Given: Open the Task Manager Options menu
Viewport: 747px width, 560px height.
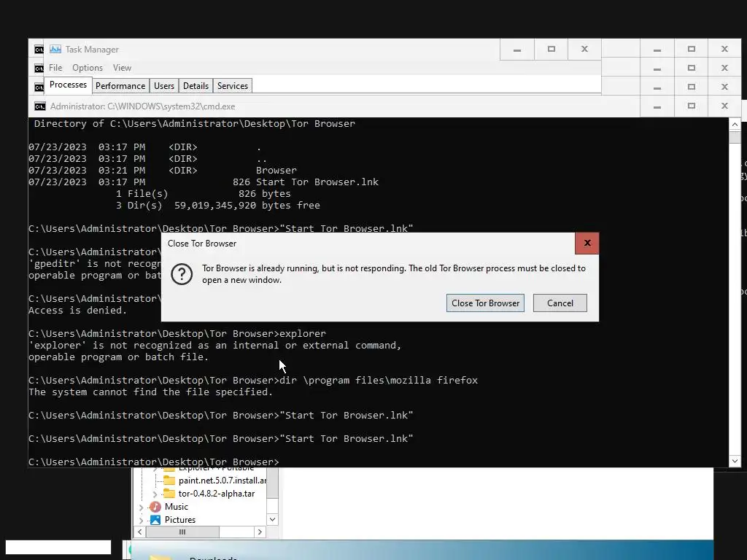Looking at the screenshot, I should pos(88,68).
